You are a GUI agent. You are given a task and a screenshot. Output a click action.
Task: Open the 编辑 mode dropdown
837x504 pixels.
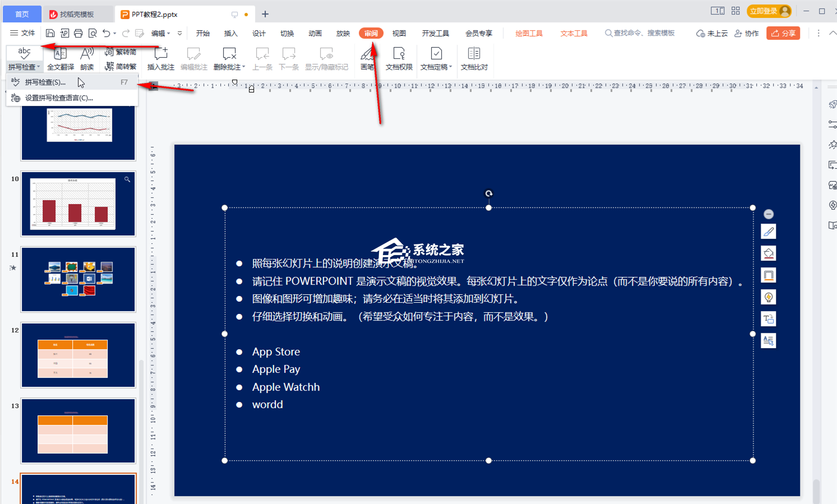click(x=161, y=34)
